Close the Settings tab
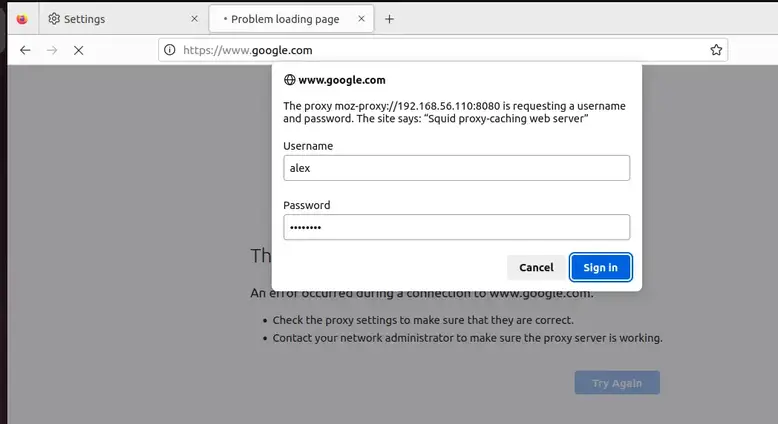The height and width of the screenshot is (424, 778). coord(194,19)
